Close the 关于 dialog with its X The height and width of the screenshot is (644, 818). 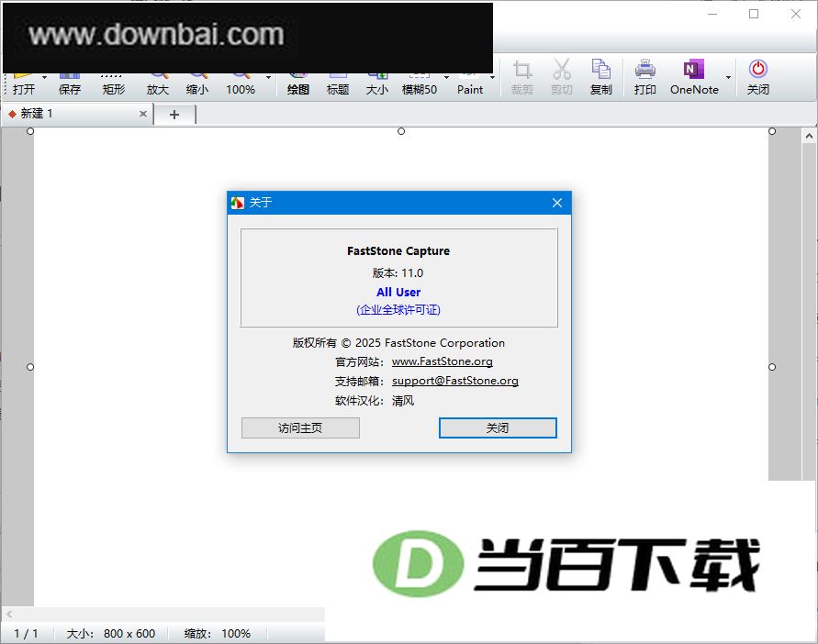tap(557, 203)
